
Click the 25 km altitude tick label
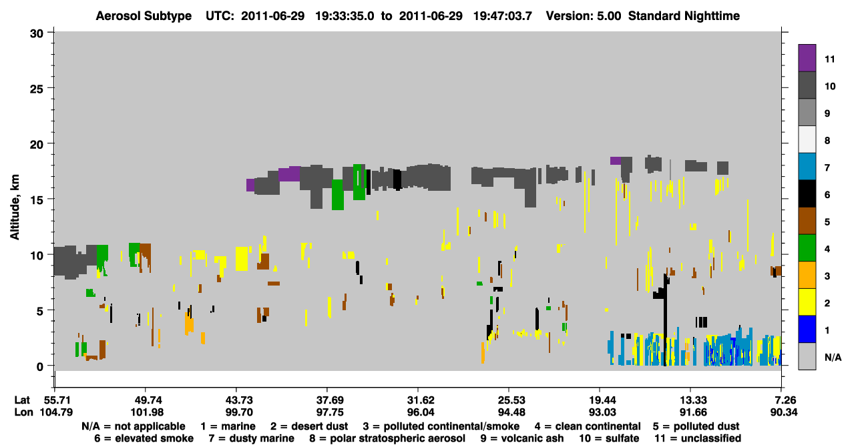(x=37, y=87)
